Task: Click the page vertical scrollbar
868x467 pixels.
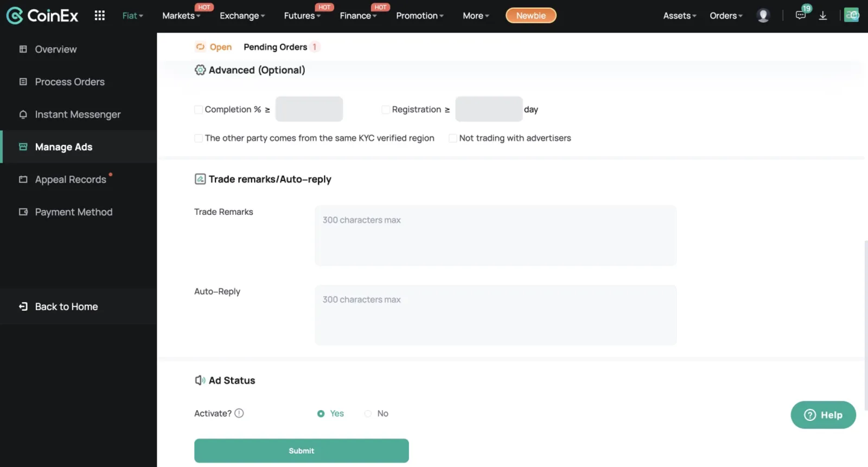Action: coord(866,325)
